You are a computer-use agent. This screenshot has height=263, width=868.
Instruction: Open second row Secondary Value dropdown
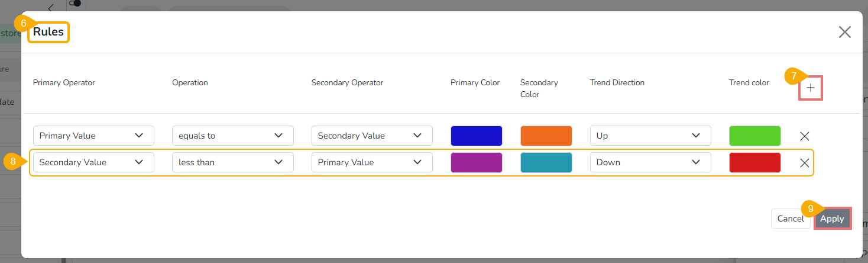[93, 162]
